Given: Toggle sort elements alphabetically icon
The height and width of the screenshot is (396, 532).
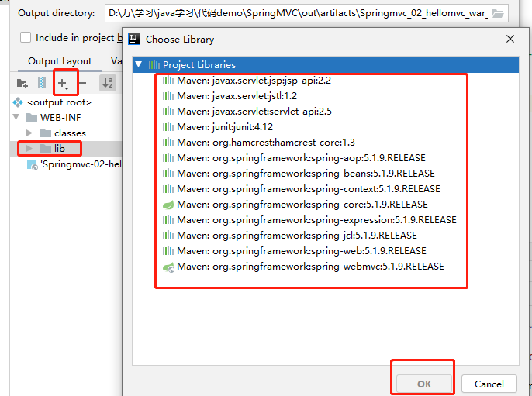Looking at the screenshot, I should pyautogui.click(x=108, y=83).
